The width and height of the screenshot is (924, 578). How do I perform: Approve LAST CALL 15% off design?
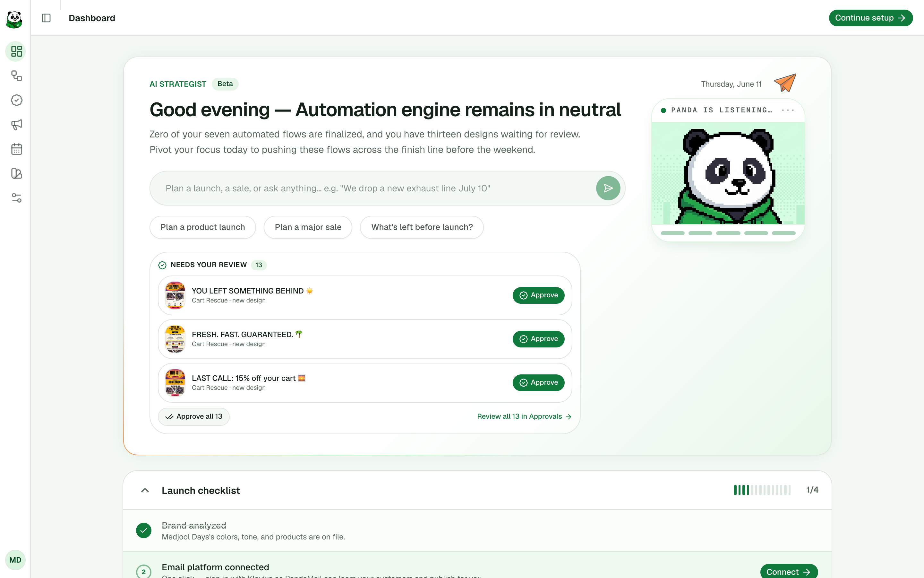(538, 382)
